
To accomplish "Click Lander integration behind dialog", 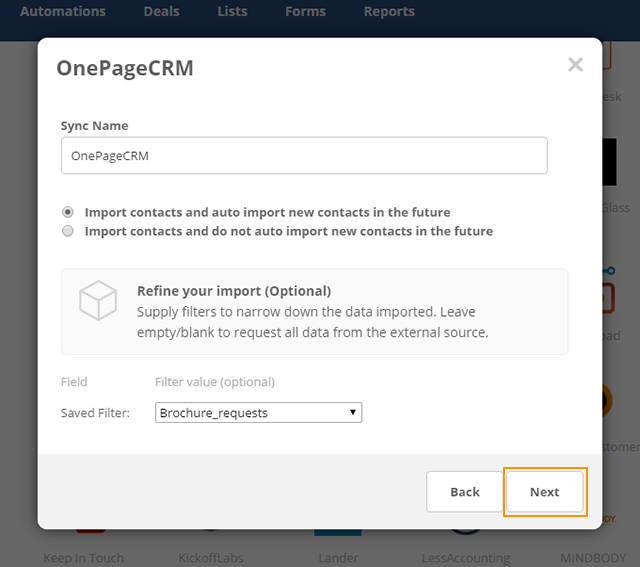I will (x=338, y=558).
